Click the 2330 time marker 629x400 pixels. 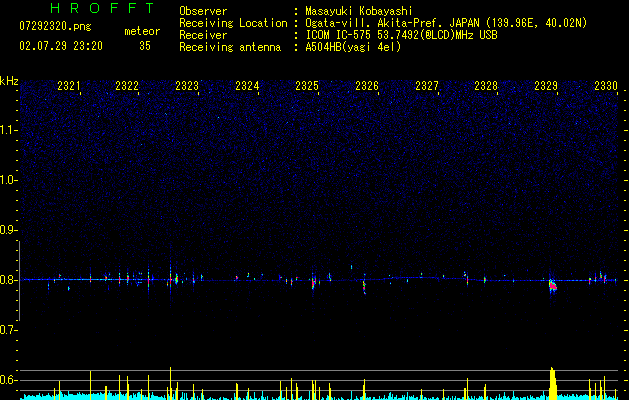606,86
